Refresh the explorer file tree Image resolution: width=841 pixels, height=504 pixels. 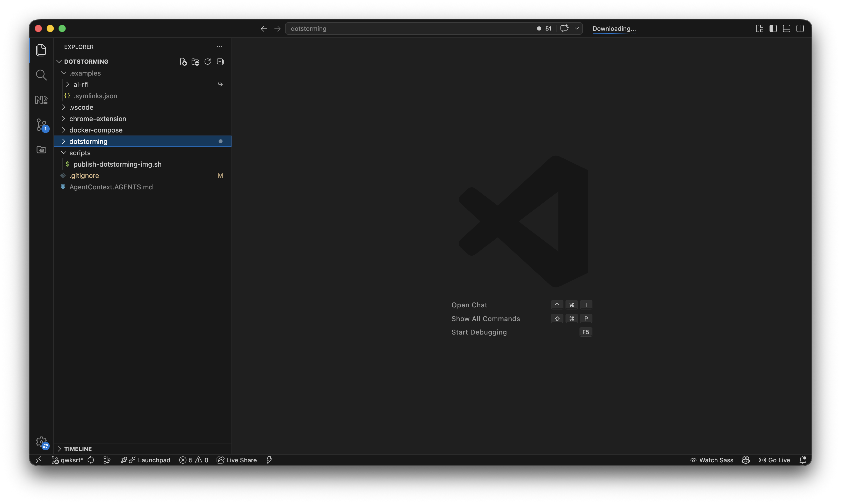pos(208,62)
